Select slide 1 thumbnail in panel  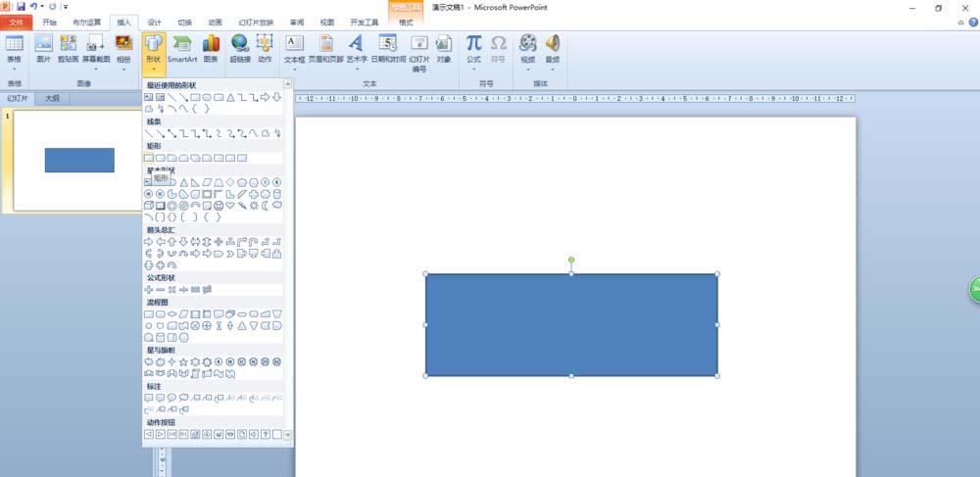(x=78, y=160)
